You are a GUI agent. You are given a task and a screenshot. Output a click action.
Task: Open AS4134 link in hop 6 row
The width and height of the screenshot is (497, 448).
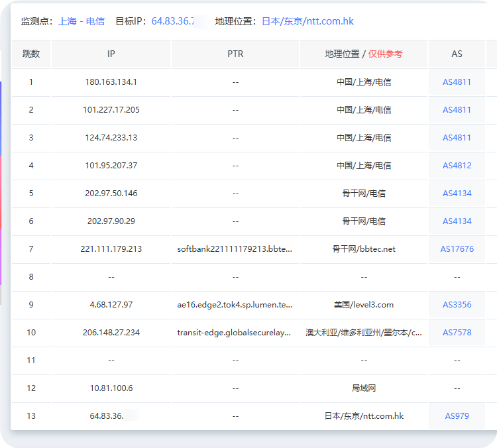pos(457,221)
